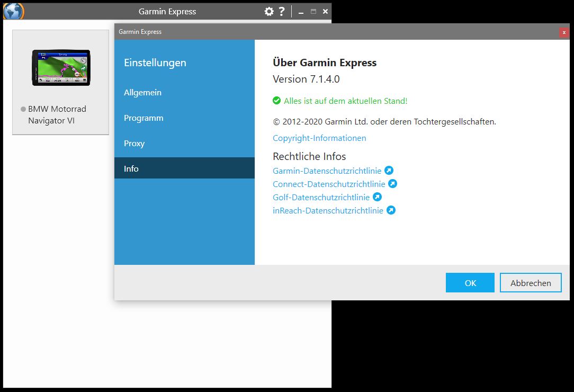Image resolution: width=574 pixels, height=392 pixels.
Task: Switch to the Programm settings section
Action: pos(143,118)
